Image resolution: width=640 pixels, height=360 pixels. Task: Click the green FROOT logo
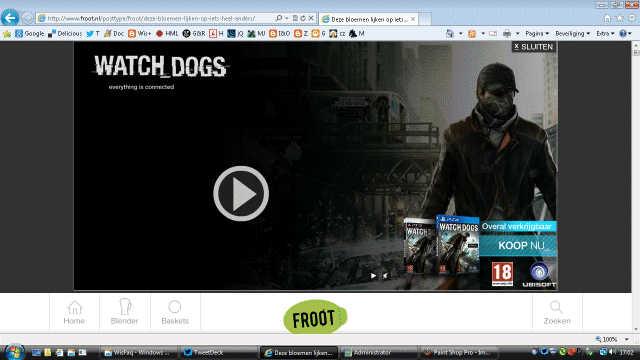[315, 317]
